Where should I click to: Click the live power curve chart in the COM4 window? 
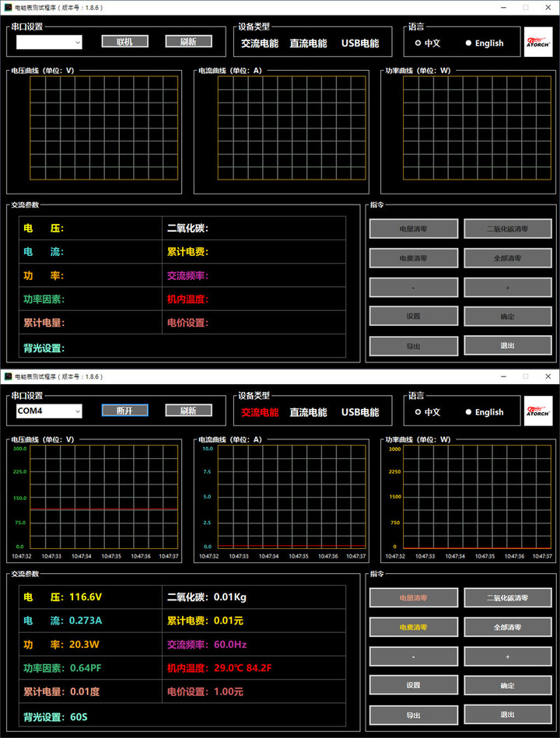(x=478, y=497)
